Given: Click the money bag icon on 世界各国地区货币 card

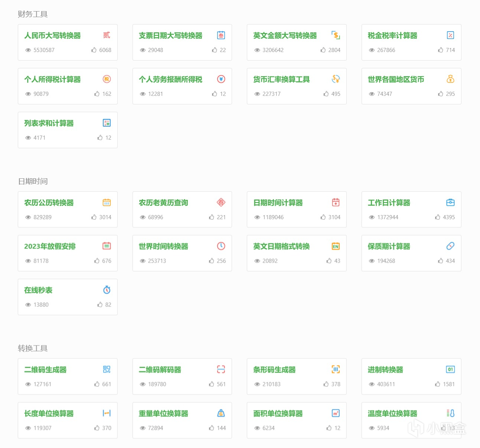Looking at the screenshot, I should click(x=450, y=79).
